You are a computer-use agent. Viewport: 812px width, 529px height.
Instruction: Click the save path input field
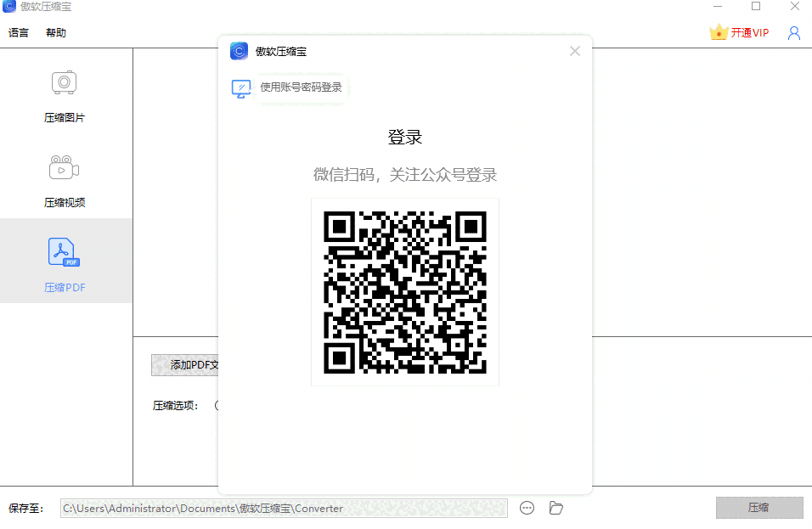click(x=285, y=508)
